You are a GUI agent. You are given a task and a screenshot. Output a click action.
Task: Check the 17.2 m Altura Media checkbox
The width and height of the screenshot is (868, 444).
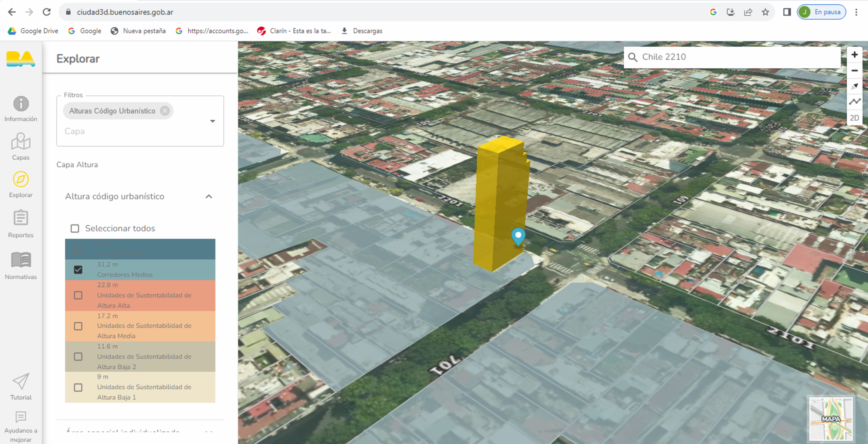(78, 326)
